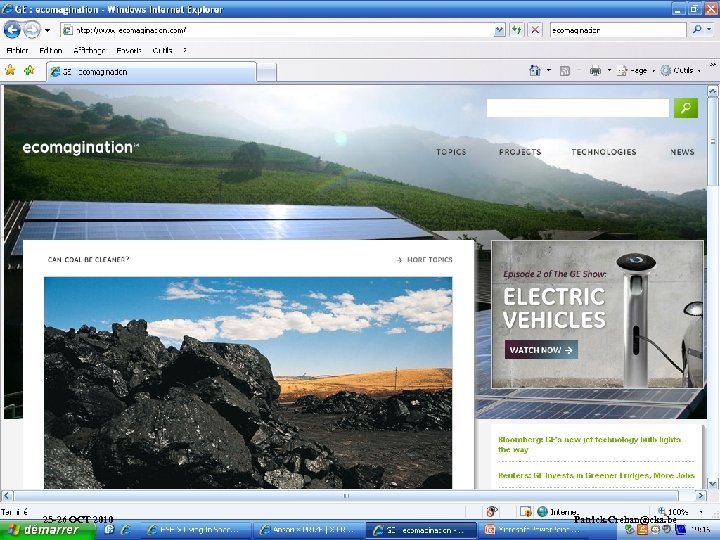Open the Can Coal Be Cleaner? heading
This screenshot has height=540, width=720.
click(89, 259)
